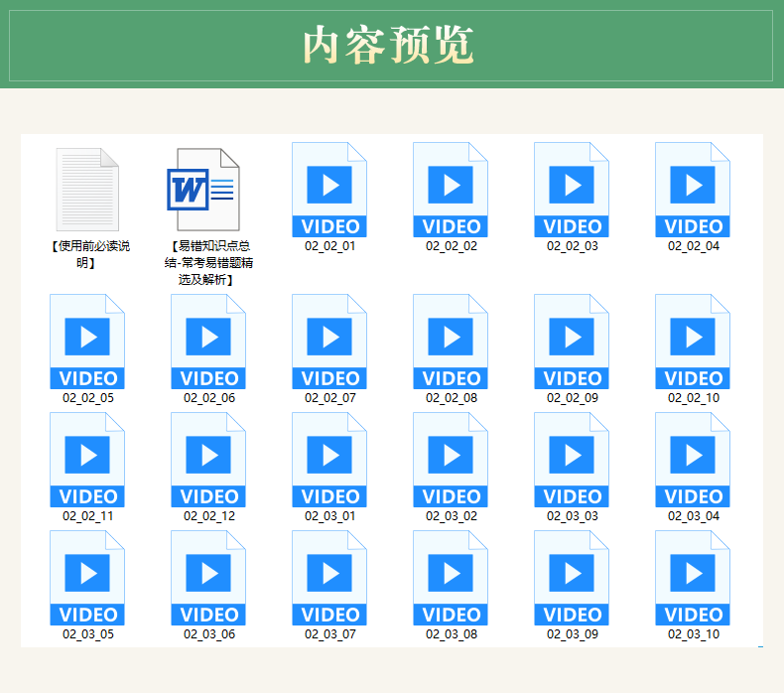The height and width of the screenshot is (693, 784).
Task: Click the file name 易错知识点总结-常考易错题精选及解析
Action: pyautogui.click(x=208, y=263)
